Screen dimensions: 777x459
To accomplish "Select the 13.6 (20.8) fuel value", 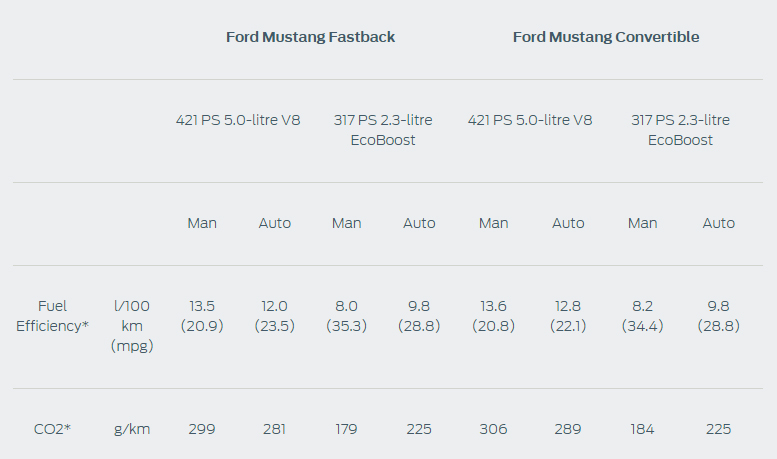I will 494,316.
